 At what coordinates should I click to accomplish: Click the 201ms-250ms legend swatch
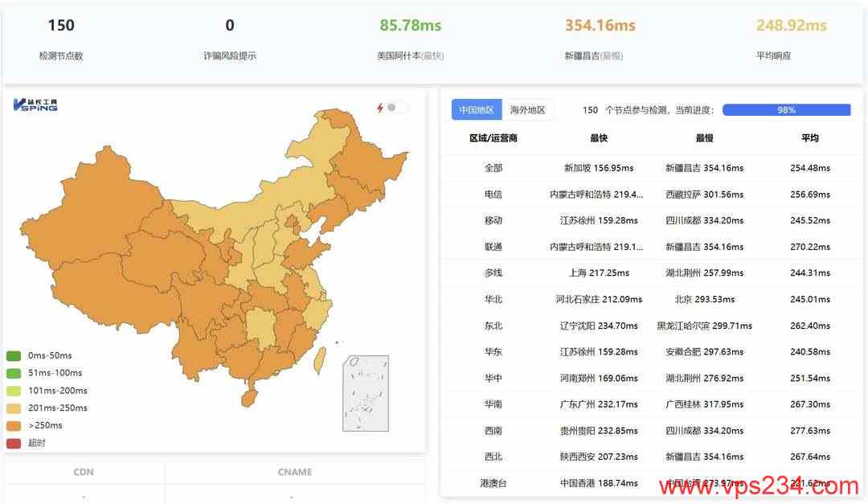click(x=14, y=408)
